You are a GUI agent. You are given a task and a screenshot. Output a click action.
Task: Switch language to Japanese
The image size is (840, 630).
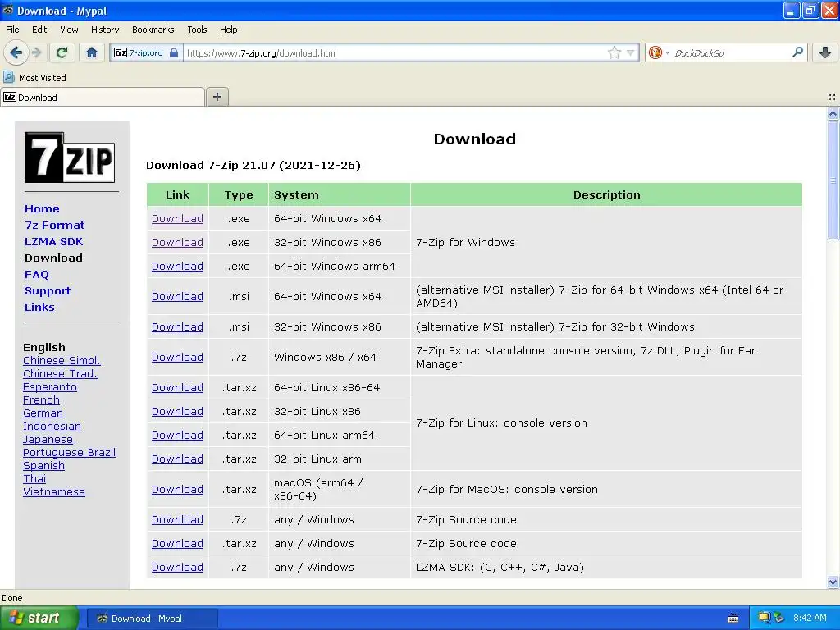(x=48, y=440)
